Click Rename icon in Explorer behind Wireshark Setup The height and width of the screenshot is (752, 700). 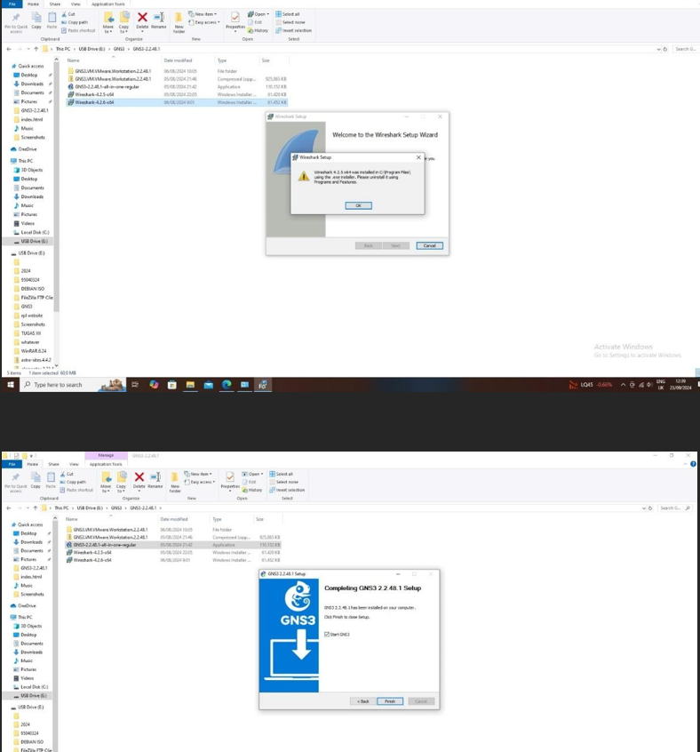click(x=159, y=20)
